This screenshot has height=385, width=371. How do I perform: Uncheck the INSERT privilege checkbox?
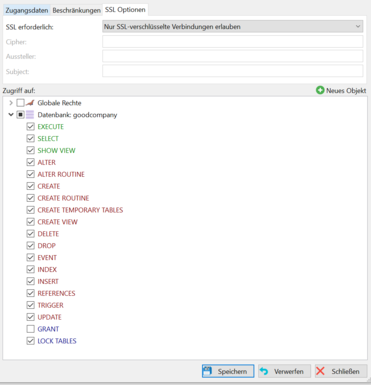pos(30,281)
